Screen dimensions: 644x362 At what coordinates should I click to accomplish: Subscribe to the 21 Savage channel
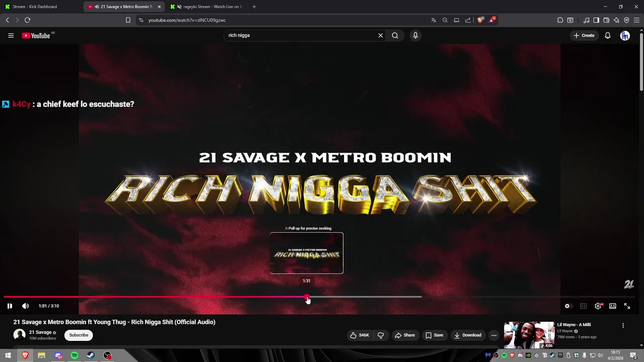(78, 335)
